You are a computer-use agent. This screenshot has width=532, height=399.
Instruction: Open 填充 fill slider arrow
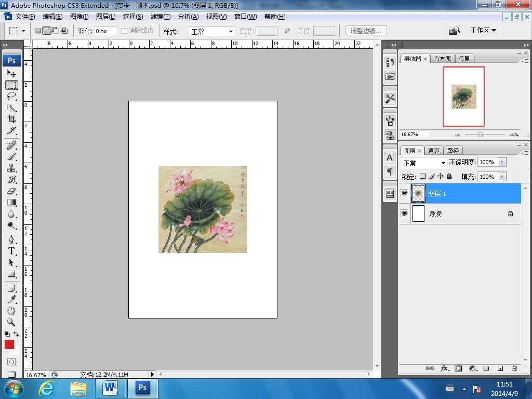[x=502, y=177]
